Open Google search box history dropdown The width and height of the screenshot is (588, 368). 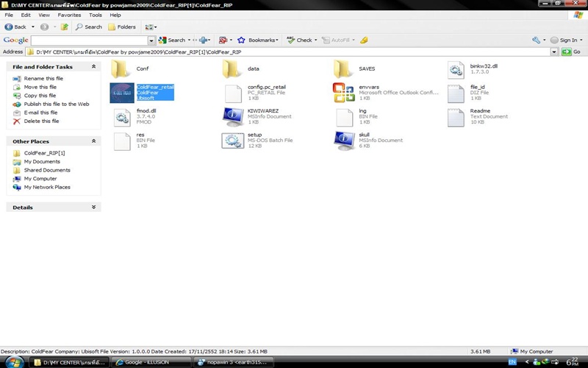pyautogui.click(x=151, y=40)
